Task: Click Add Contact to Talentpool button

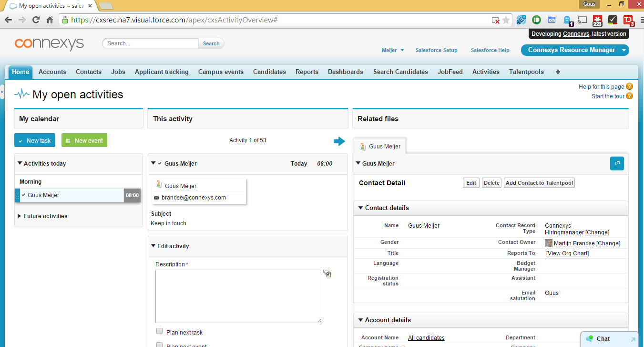Action: (539, 183)
